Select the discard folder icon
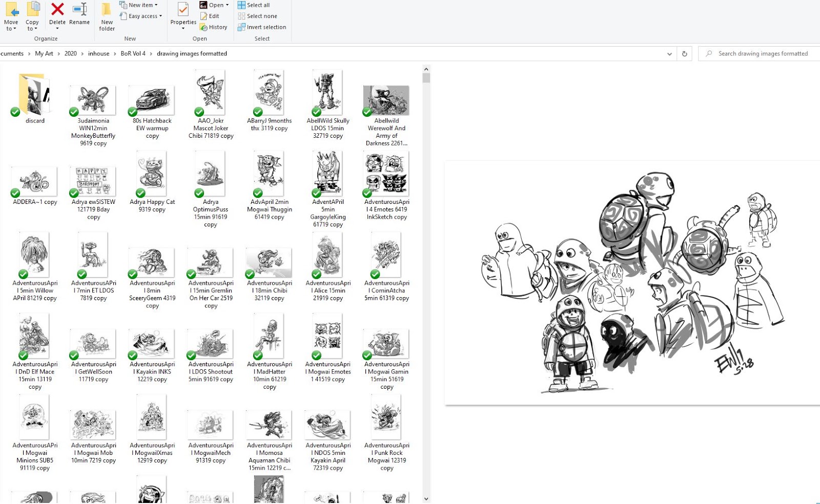This screenshot has height=504, width=820. (x=35, y=95)
